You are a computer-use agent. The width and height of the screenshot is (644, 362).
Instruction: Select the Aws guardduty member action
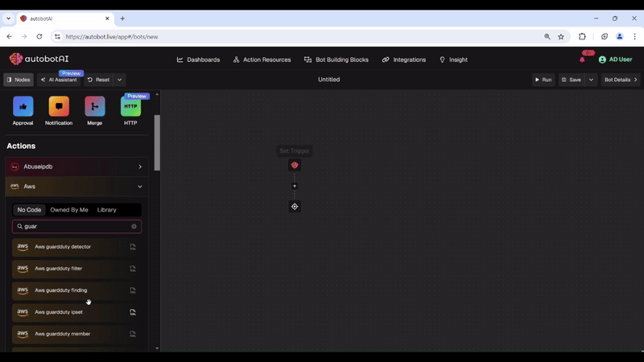tap(76, 334)
